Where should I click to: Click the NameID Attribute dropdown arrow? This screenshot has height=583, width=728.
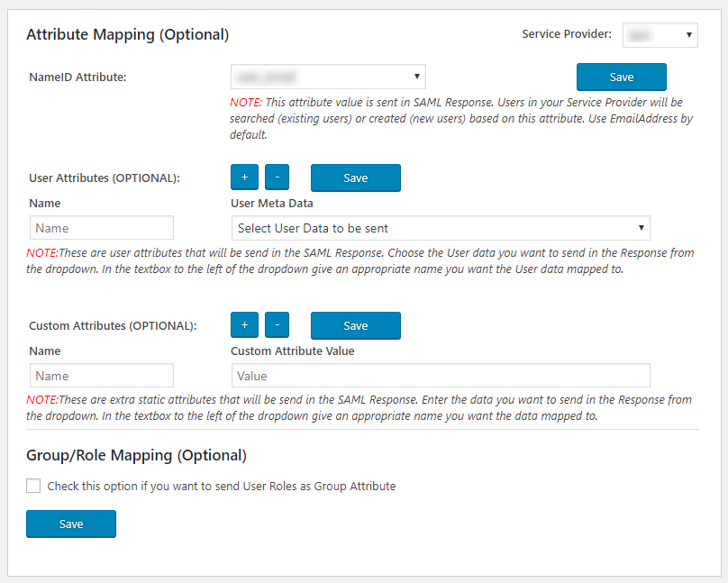coord(416,77)
